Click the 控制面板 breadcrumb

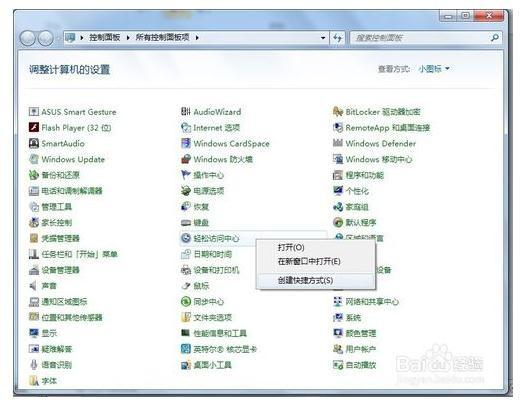click(x=105, y=37)
